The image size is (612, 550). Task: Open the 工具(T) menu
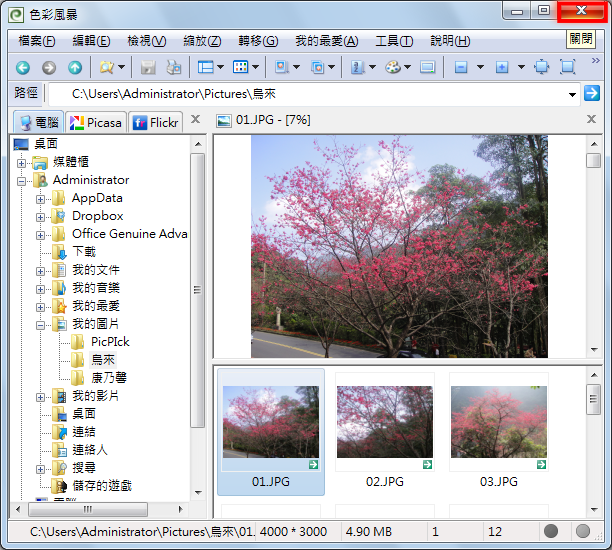point(394,41)
